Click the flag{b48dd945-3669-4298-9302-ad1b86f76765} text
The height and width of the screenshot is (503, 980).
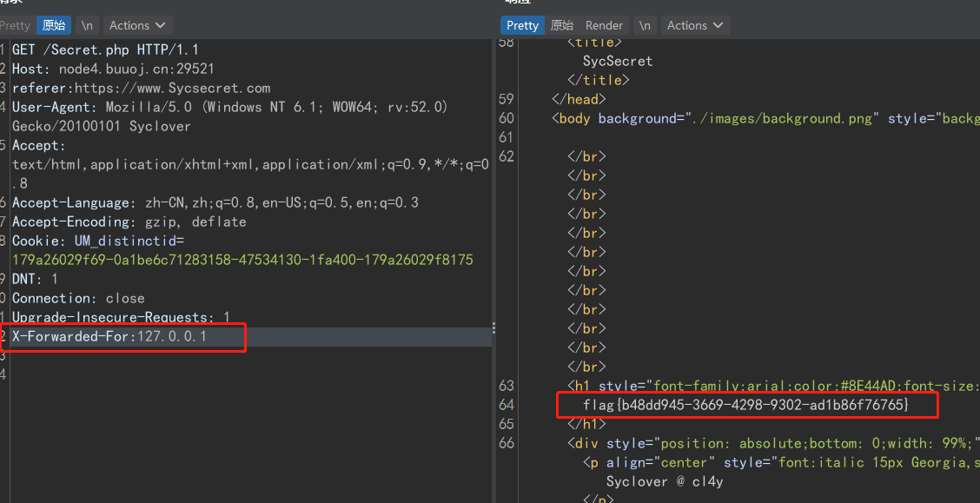click(x=746, y=405)
